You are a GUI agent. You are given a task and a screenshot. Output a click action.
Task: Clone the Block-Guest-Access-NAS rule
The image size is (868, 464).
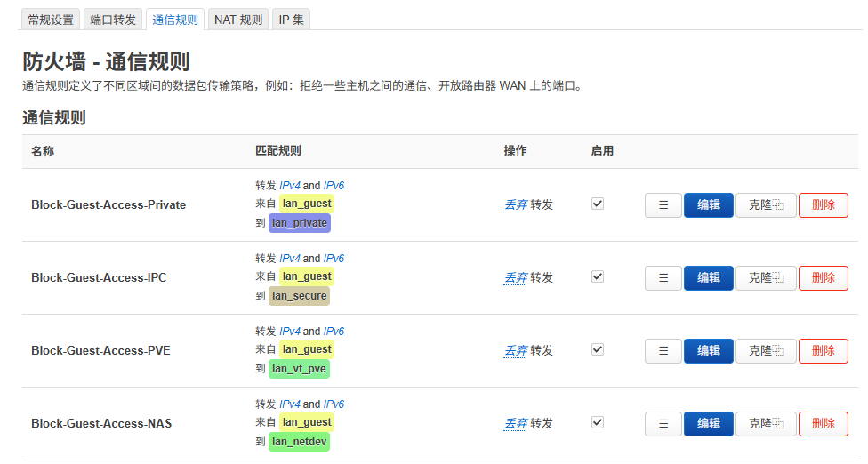tap(766, 424)
